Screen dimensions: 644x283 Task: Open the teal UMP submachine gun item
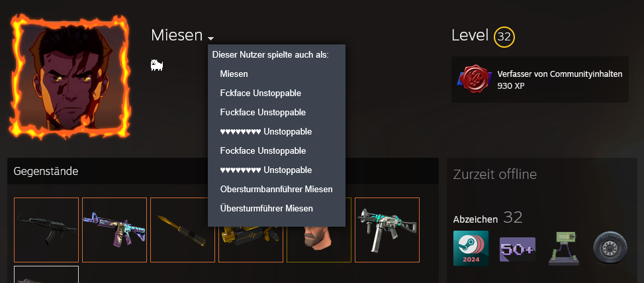(x=387, y=230)
